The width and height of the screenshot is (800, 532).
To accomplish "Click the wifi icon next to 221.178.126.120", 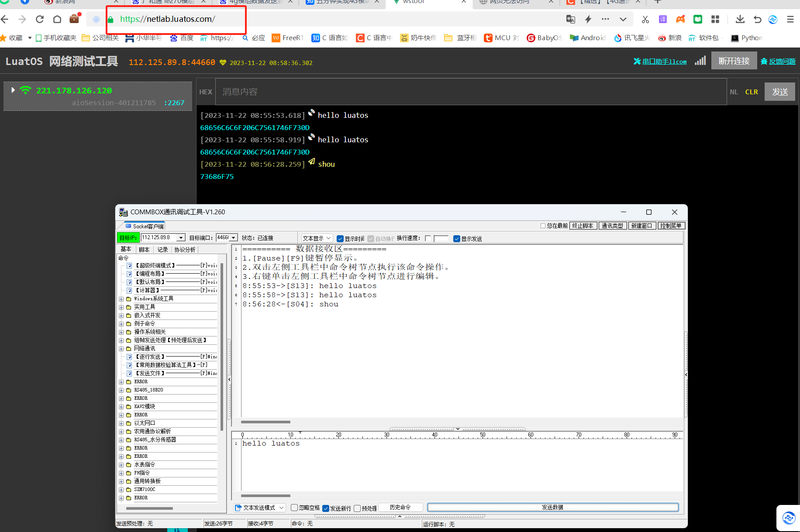I will [x=26, y=90].
